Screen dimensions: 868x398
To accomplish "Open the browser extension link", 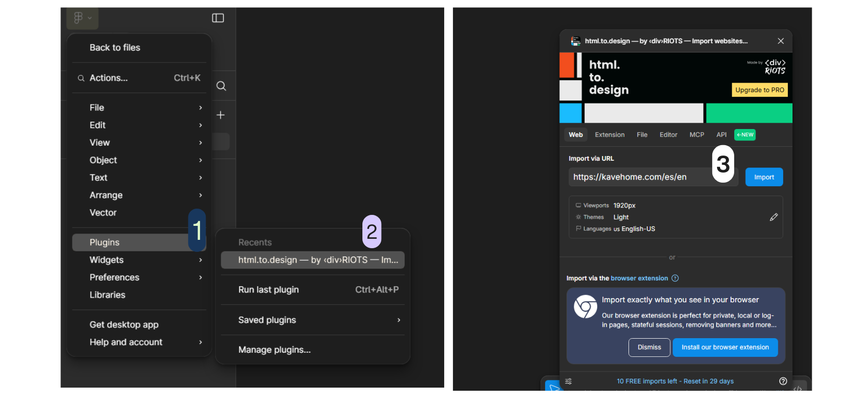I will pyautogui.click(x=639, y=278).
